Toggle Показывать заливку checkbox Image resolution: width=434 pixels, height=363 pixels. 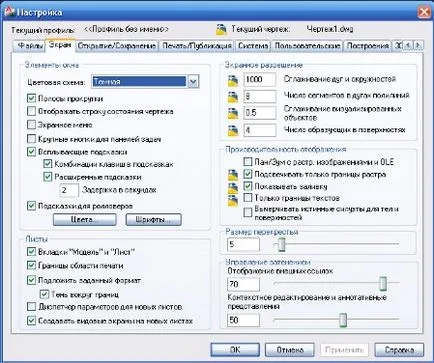(248, 186)
